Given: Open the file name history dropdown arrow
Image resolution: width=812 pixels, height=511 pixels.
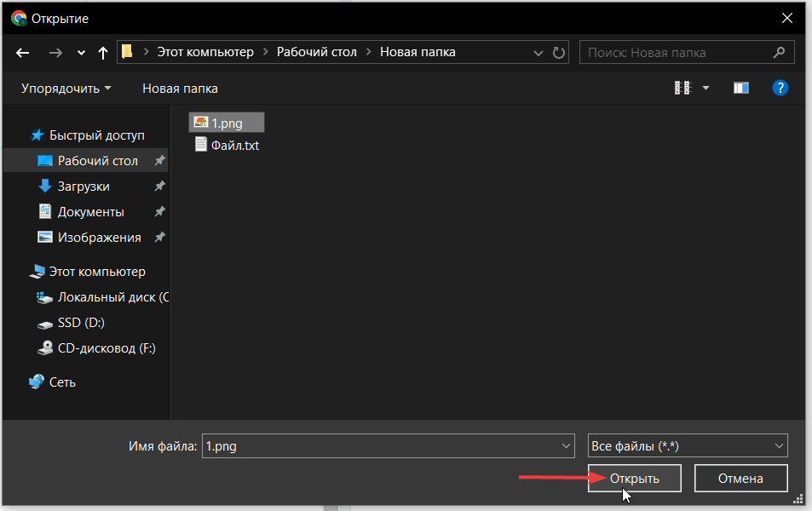Looking at the screenshot, I should pyautogui.click(x=566, y=445).
